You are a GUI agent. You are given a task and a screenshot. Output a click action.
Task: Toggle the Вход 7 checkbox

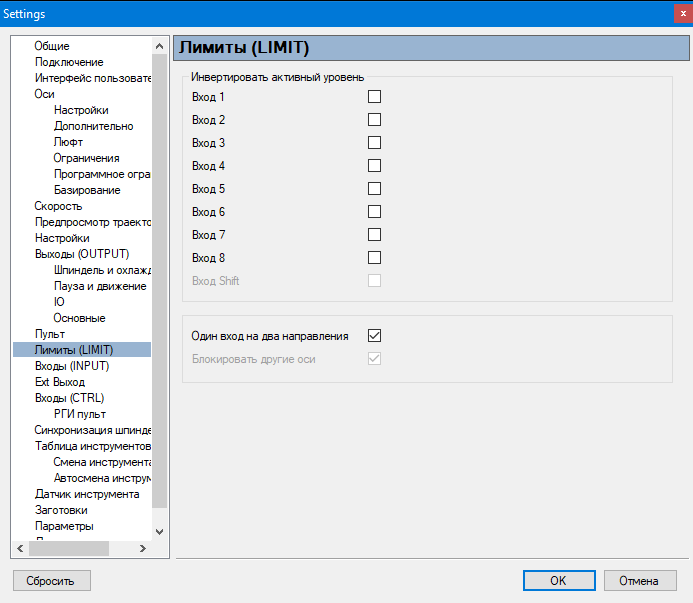point(374,234)
